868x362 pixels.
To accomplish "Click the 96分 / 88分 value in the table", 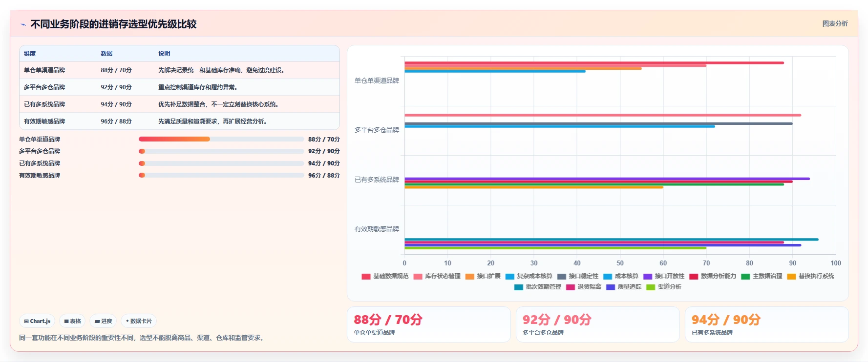I will tap(116, 121).
